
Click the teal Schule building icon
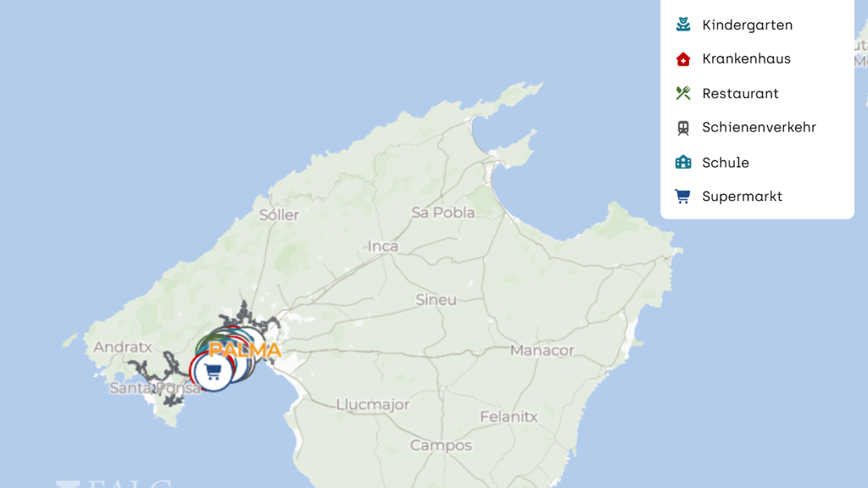pyautogui.click(x=683, y=162)
